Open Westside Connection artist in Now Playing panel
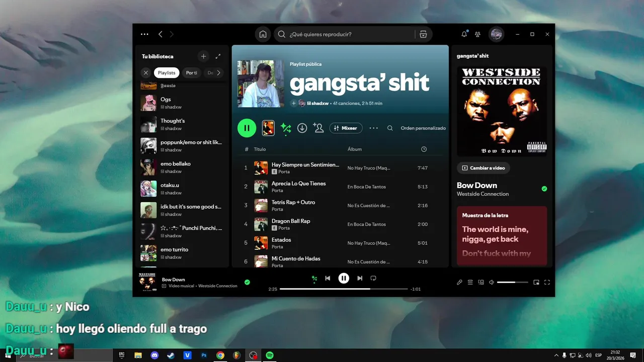 (482, 194)
